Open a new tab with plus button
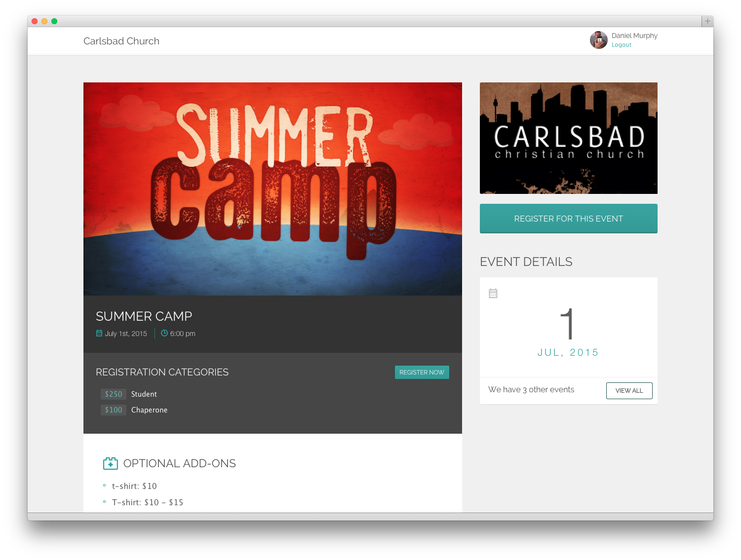The width and height of the screenshot is (741, 560). (x=707, y=21)
